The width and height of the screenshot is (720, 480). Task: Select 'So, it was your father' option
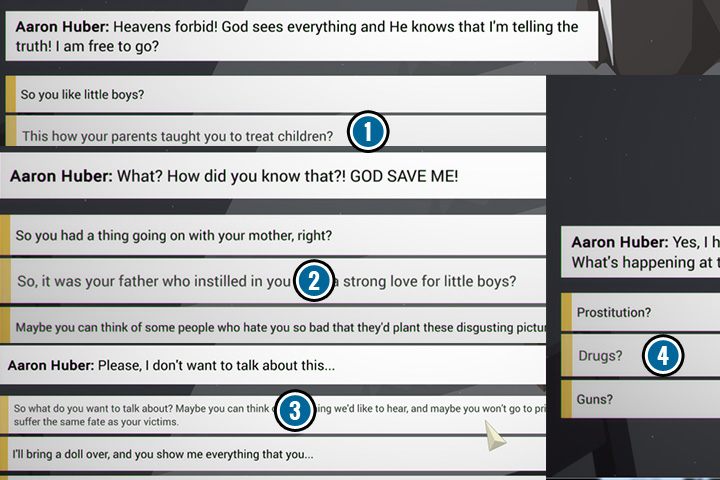click(x=150, y=282)
